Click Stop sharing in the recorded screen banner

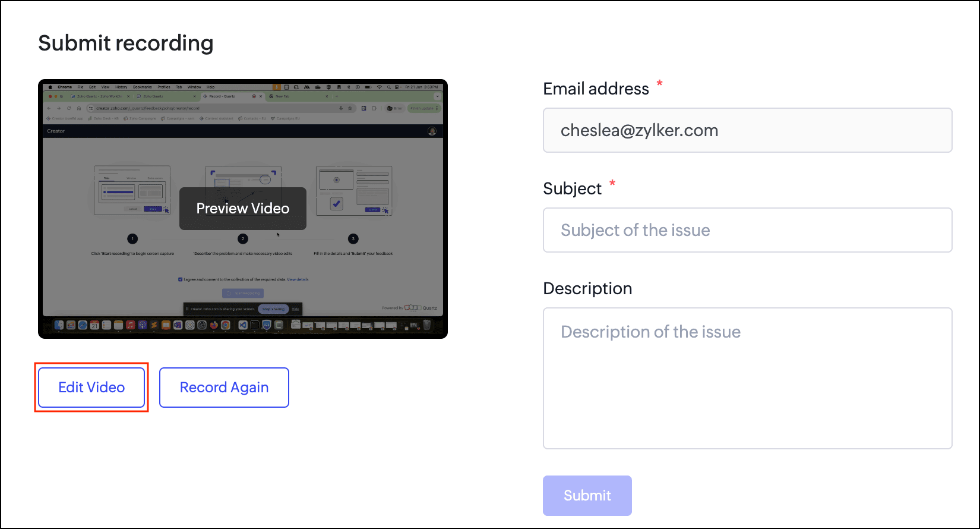(x=273, y=309)
